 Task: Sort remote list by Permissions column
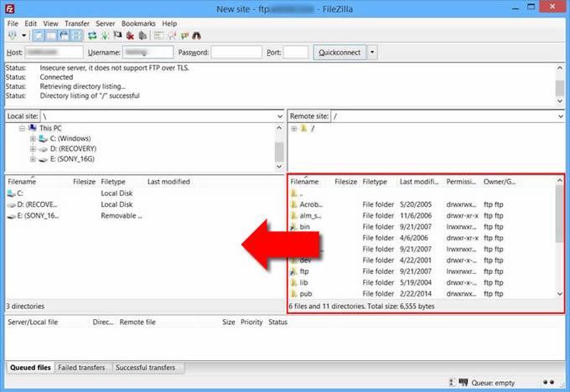pyautogui.click(x=461, y=182)
